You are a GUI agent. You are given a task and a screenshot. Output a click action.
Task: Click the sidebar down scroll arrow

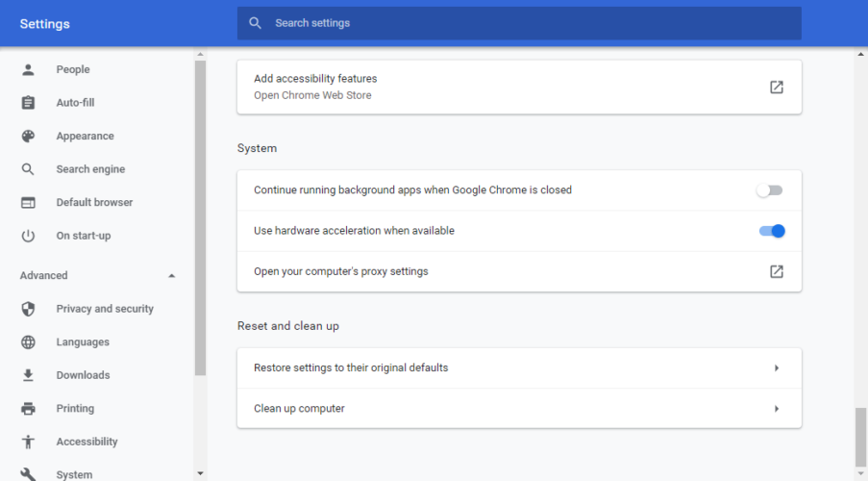[200, 474]
